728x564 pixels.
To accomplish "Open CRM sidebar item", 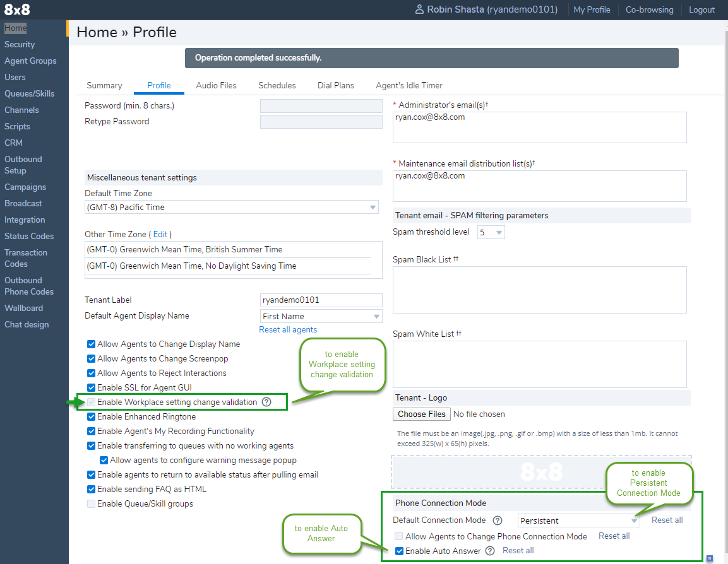I will pos(13,143).
